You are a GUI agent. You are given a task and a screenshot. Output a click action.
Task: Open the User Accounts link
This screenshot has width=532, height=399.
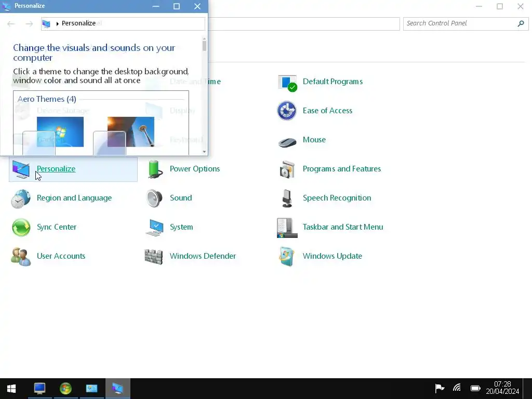coord(61,256)
